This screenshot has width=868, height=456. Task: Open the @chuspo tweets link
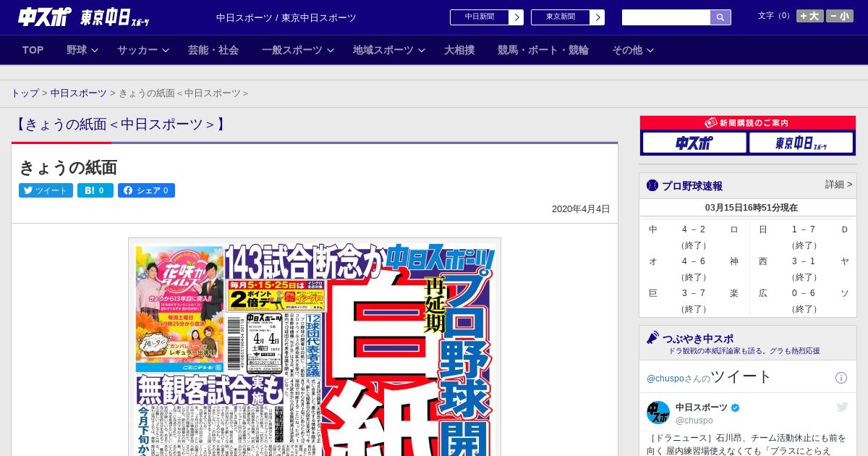(x=665, y=379)
